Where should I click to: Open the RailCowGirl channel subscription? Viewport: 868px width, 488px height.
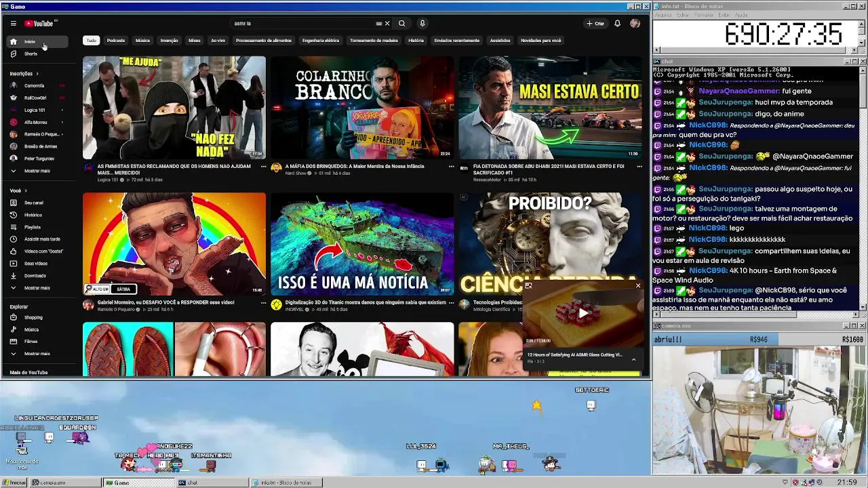(x=37, y=98)
